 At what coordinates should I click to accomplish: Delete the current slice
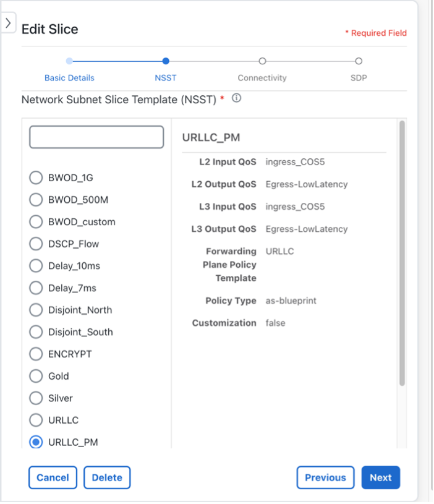(x=106, y=477)
